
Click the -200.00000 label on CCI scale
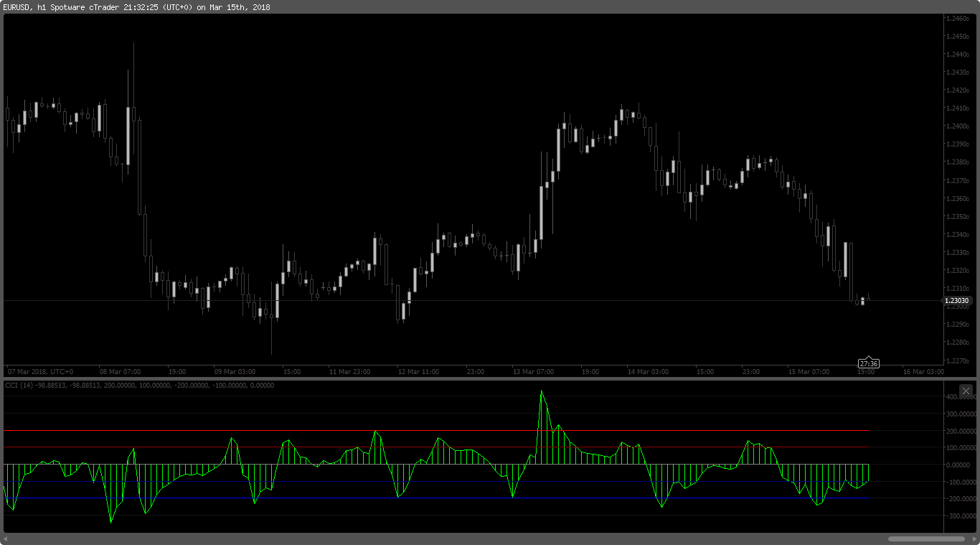[961, 499]
